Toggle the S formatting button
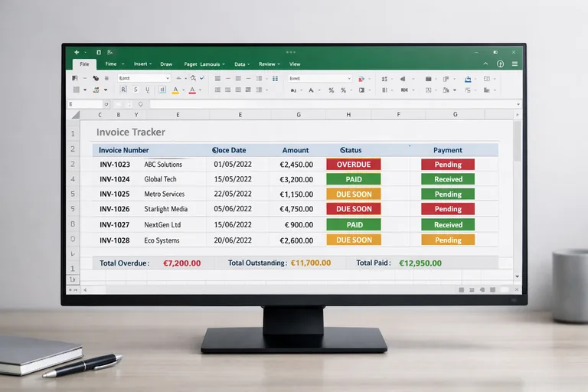588x392 pixels. [x=136, y=90]
